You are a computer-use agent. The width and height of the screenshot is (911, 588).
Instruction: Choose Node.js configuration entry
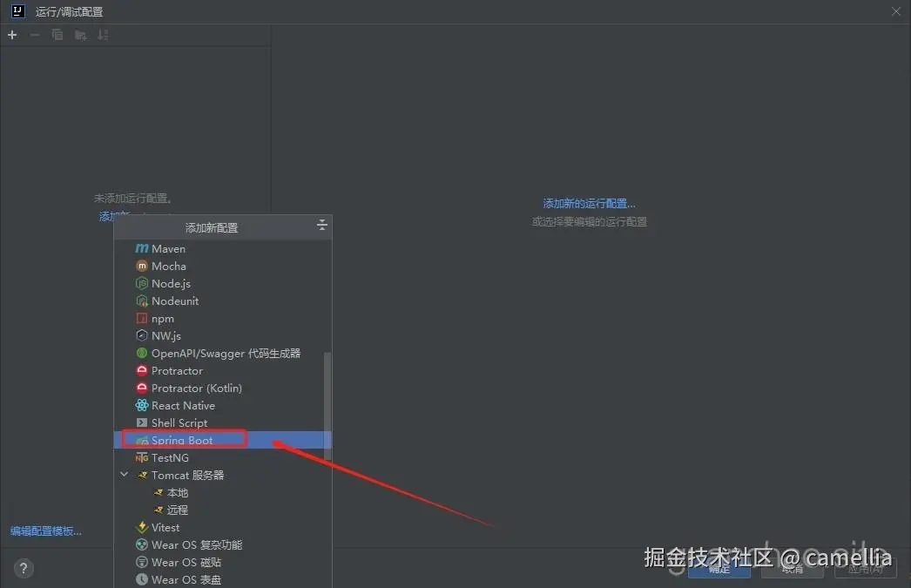coord(222,283)
